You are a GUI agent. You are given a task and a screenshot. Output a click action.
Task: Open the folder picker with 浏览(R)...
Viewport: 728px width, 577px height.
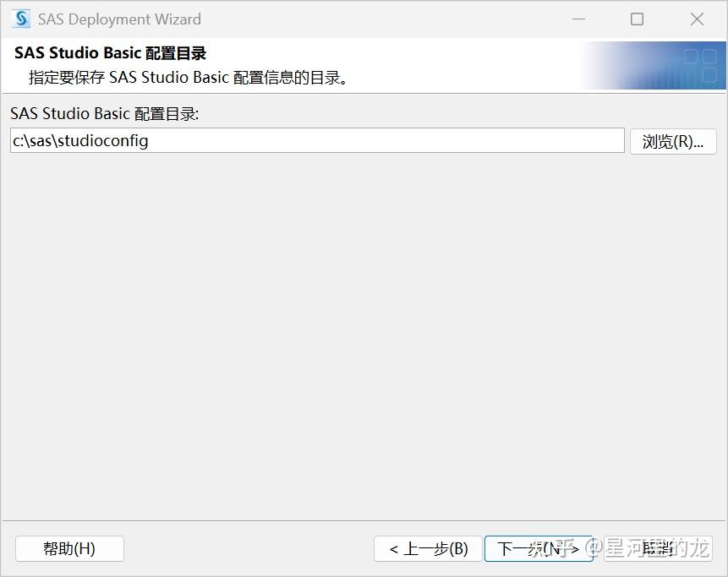(673, 141)
